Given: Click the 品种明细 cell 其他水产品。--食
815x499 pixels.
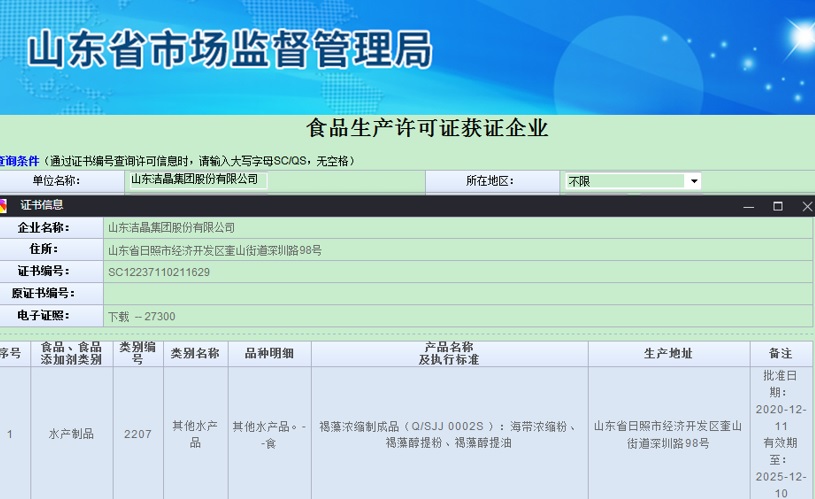Looking at the screenshot, I should (x=269, y=434).
